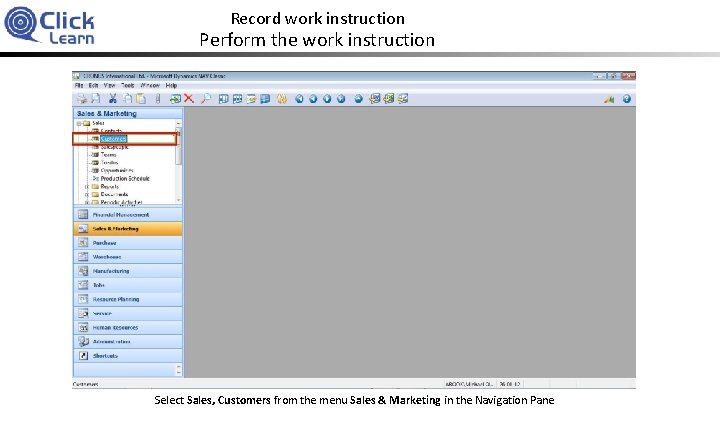This screenshot has height=437, width=720.
Task: Click the Cut scissors icon
Action: click(x=112, y=99)
